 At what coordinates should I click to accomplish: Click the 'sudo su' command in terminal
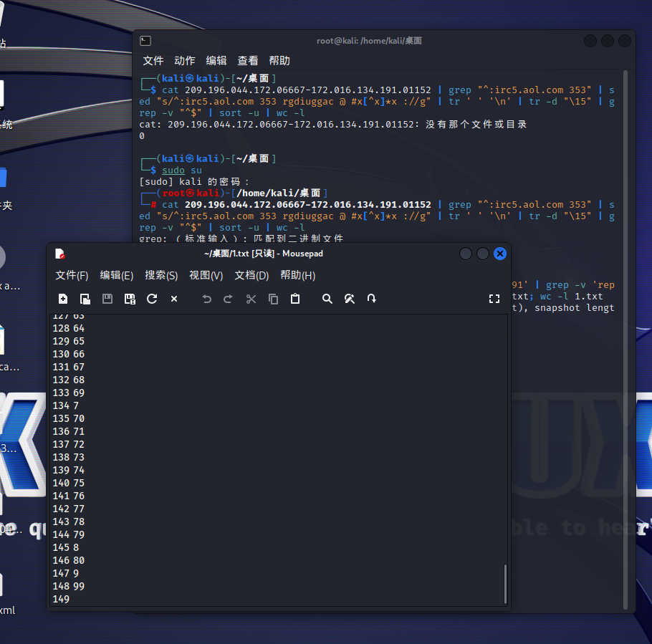point(182,170)
